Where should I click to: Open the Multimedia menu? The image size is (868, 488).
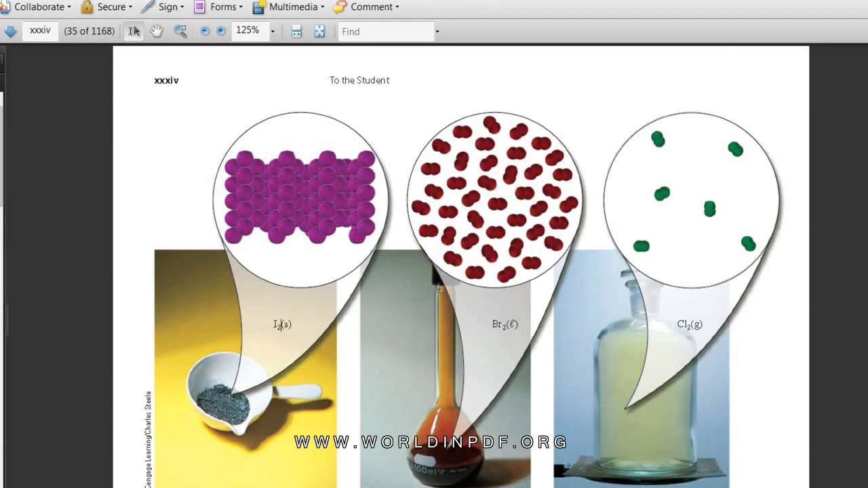point(289,7)
